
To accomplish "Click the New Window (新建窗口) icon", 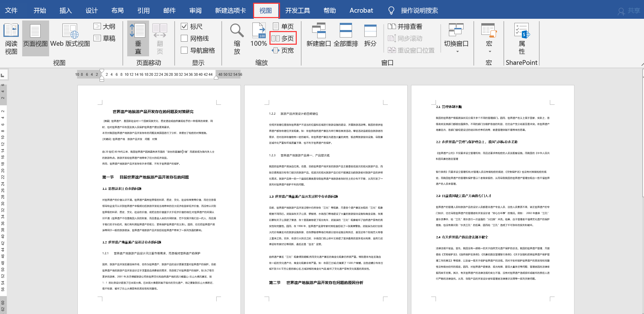I will [x=319, y=31].
